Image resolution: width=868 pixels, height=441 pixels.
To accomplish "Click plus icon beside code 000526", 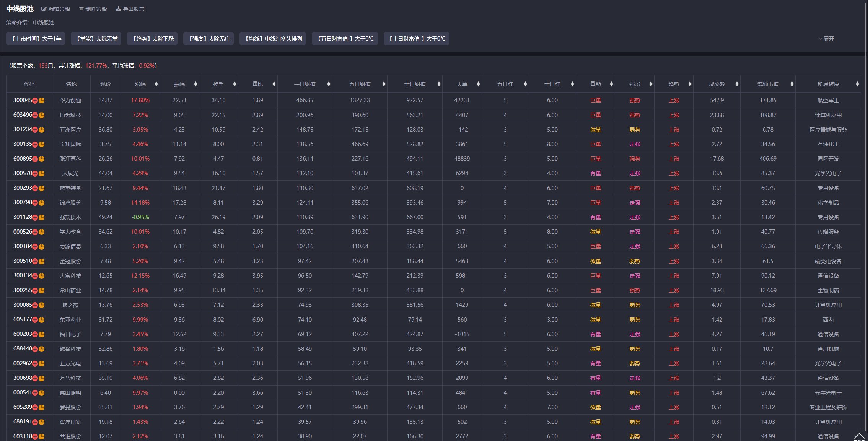I will coord(35,232).
